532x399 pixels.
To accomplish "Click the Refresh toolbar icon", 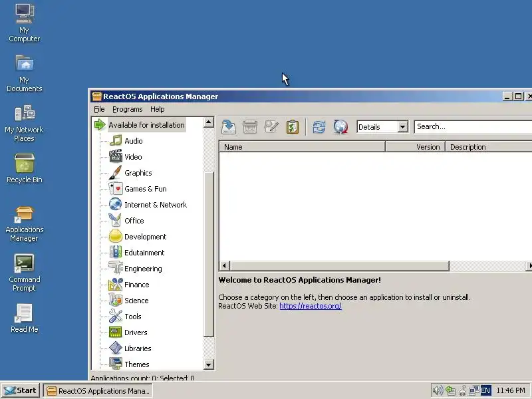I will pyautogui.click(x=319, y=127).
